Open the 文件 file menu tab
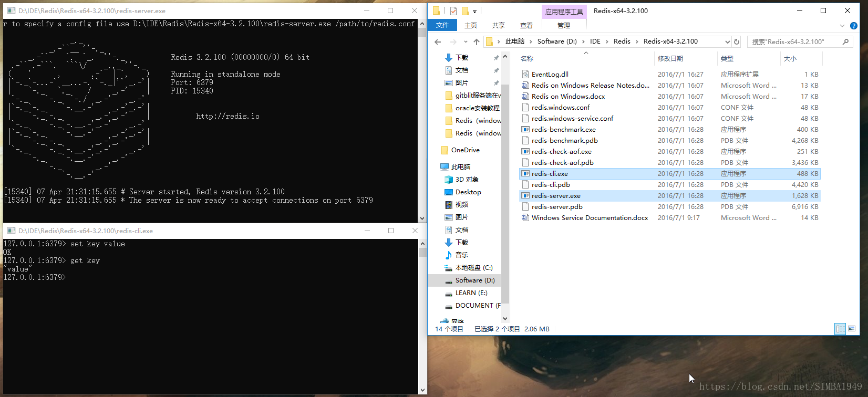This screenshot has height=397, width=868. coord(442,25)
